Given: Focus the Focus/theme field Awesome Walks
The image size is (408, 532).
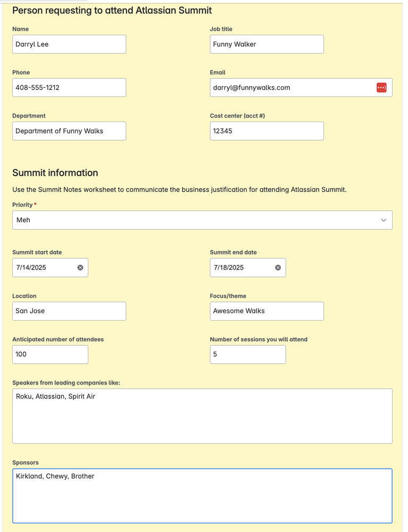Looking at the screenshot, I should (267, 311).
